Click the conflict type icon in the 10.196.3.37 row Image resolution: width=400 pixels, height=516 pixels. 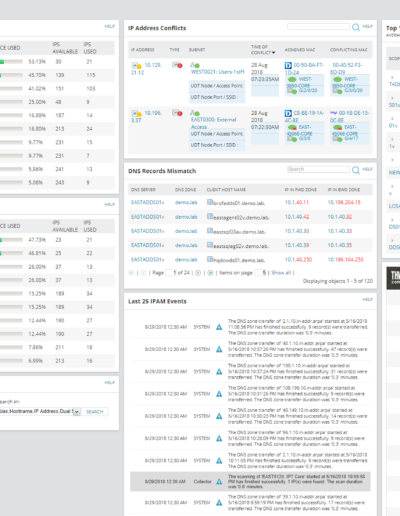[177, 113]
